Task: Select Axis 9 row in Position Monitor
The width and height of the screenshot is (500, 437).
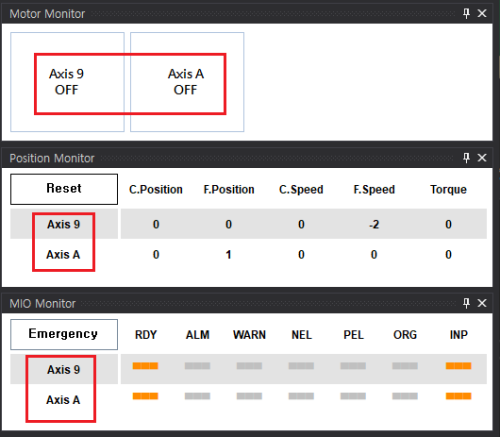Action: click(x=248, y=224)
